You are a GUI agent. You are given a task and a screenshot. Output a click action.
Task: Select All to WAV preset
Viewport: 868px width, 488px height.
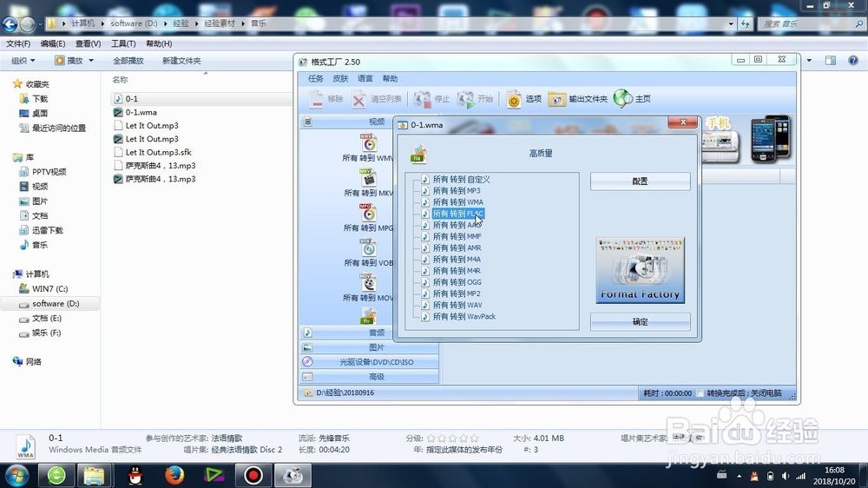[457, 305]
